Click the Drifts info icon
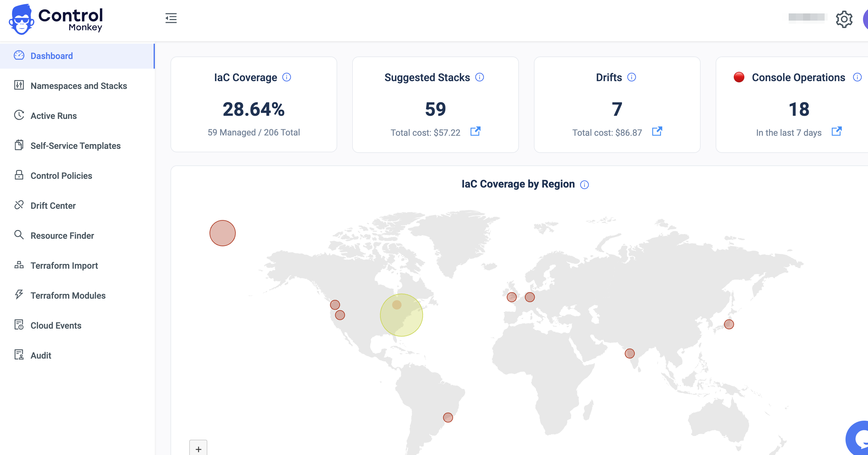Viewport: 868px width, 455px height. click(x=631, y=77)
